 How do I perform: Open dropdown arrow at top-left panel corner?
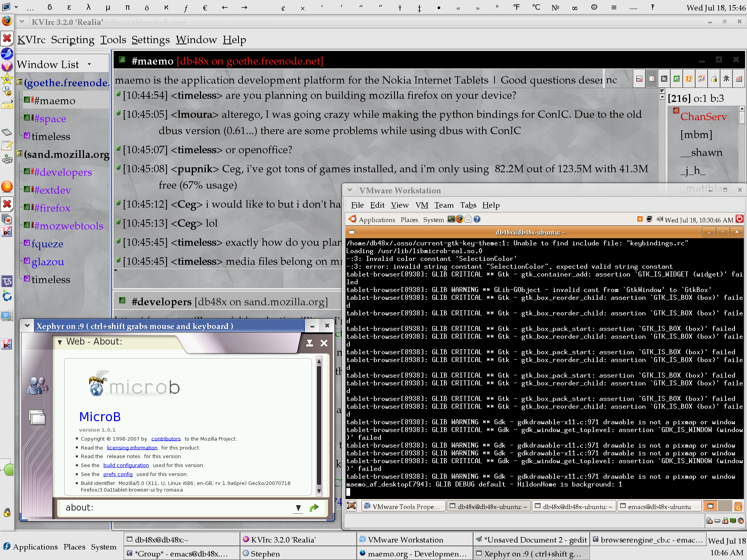point(16,7)
